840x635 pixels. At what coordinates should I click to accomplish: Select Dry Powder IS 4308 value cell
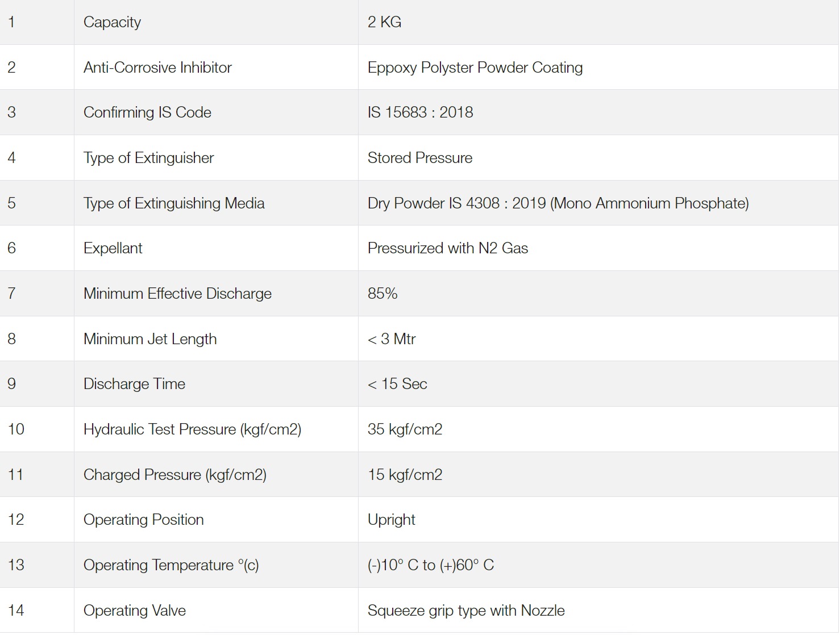point(598,203)
